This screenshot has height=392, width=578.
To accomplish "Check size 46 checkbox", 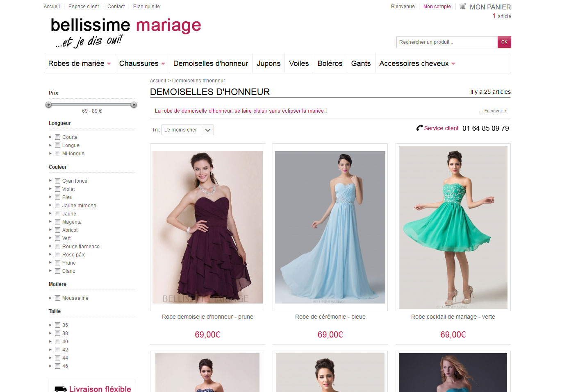I will [x=58, y=366].
